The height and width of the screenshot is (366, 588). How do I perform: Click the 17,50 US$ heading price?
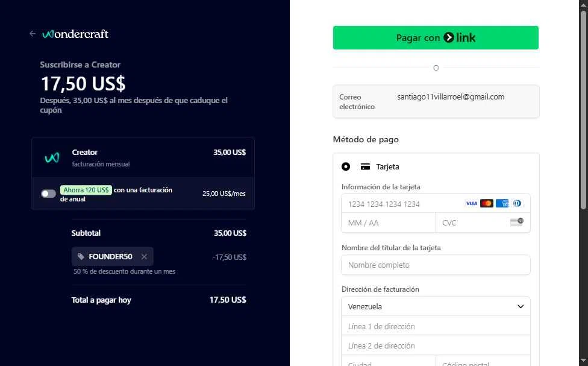coord(83,83)
